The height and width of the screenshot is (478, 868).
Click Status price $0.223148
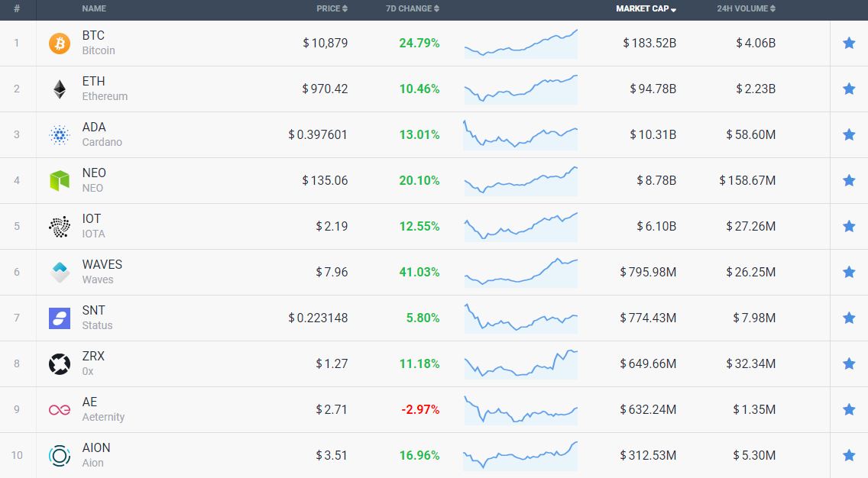click(x=318, y=318)
